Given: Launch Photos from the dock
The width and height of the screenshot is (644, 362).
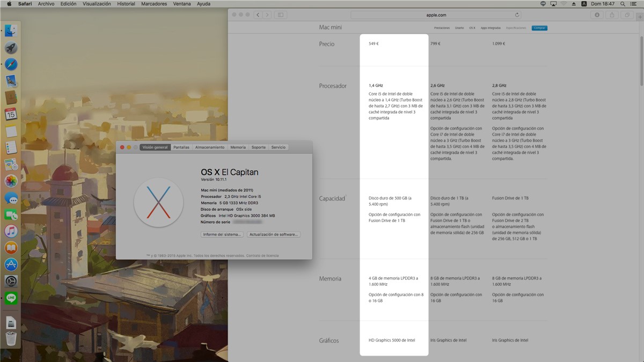Looking at the screenshot, I should 11,181.
